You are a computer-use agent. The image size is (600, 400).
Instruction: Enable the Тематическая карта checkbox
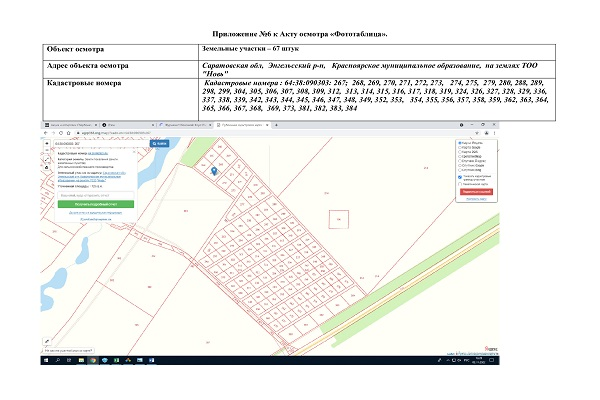458,184
